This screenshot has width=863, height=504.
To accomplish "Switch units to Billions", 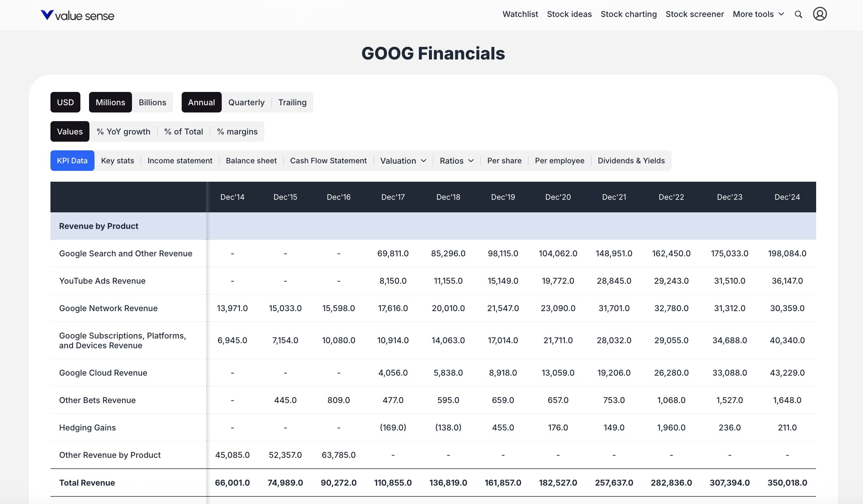I will pyautogui.click(x=152, y=102).
